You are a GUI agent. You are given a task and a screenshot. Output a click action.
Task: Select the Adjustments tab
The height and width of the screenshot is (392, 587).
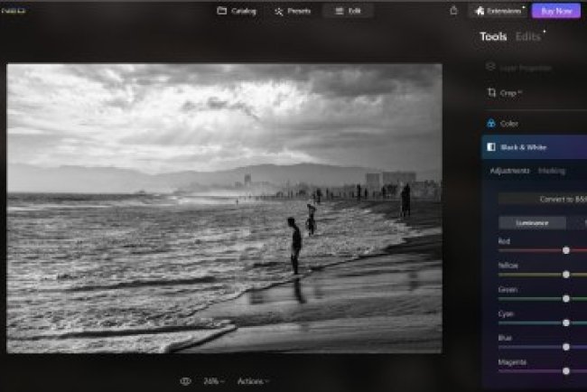click(x=509, y=171)
